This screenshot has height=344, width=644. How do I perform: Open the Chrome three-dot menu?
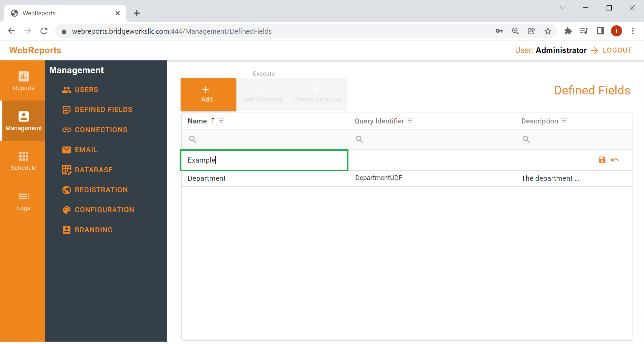coord(633,31)
